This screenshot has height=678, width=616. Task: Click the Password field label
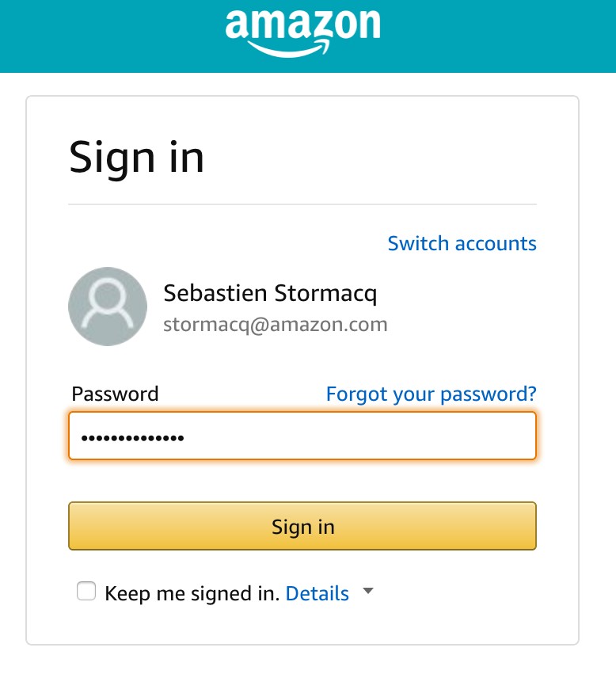(x=115, y=394)
